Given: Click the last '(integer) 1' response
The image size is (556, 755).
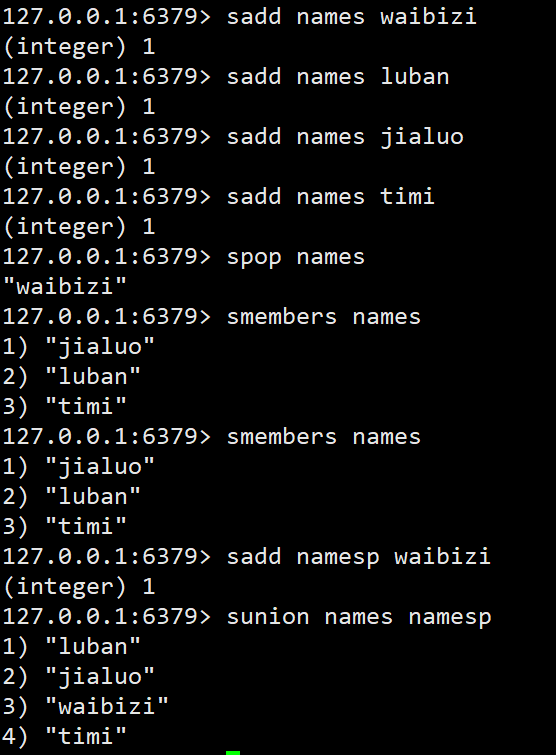Looking at the screenshot, I should [x=79, y=587].
